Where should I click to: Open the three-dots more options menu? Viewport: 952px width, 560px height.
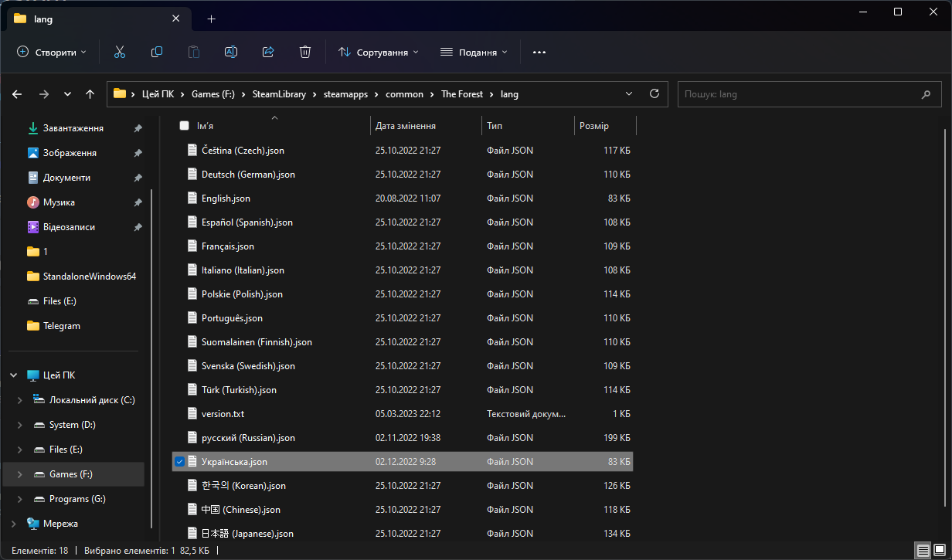click(539, 52)
